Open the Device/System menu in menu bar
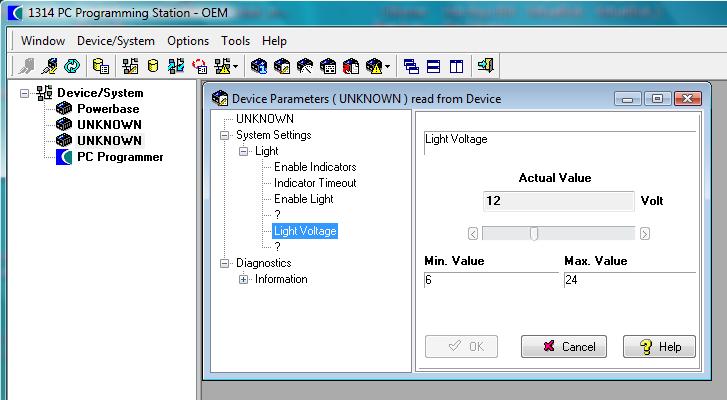The image size is (727, 400). point(116,41)
